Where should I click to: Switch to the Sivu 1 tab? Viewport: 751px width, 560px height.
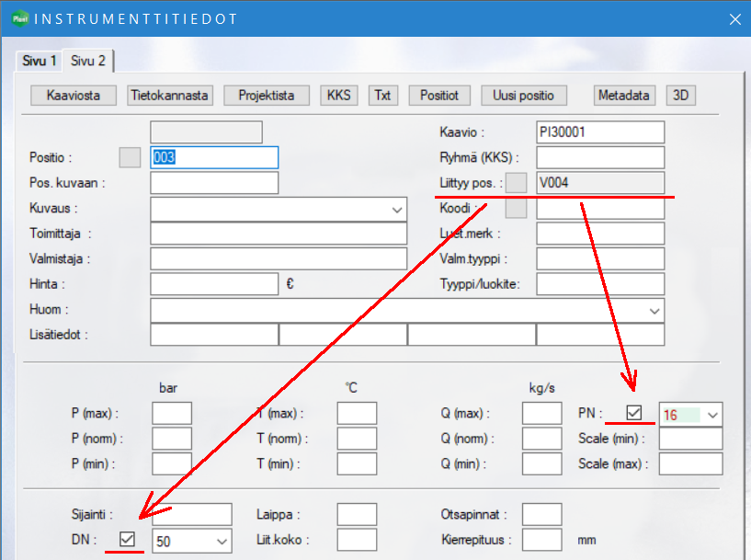pyautogui.click(x=40, y=61)
